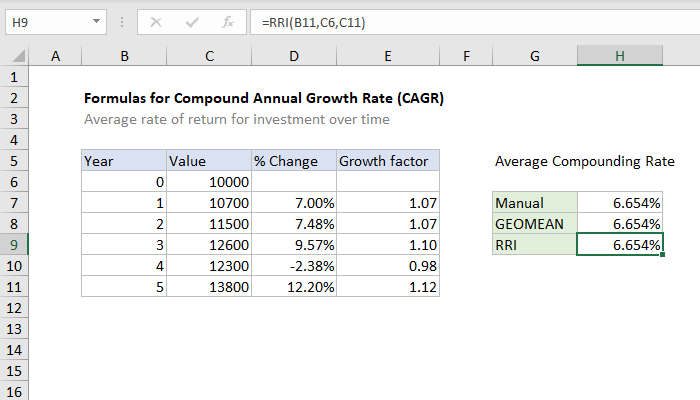This screenshot has height=400, width=700.
Task: Select the 6.654% cell beside Manual
Action: pyautogui.click(x=620, y=203)
